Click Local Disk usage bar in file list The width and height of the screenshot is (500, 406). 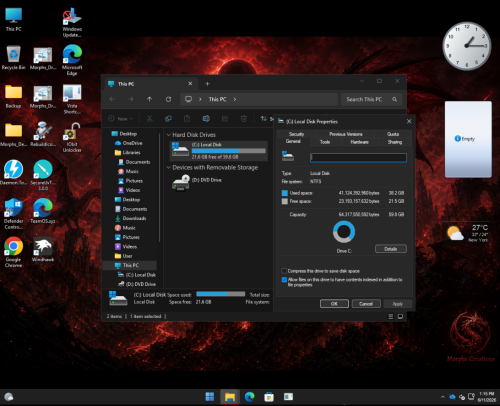coord(229,151)
